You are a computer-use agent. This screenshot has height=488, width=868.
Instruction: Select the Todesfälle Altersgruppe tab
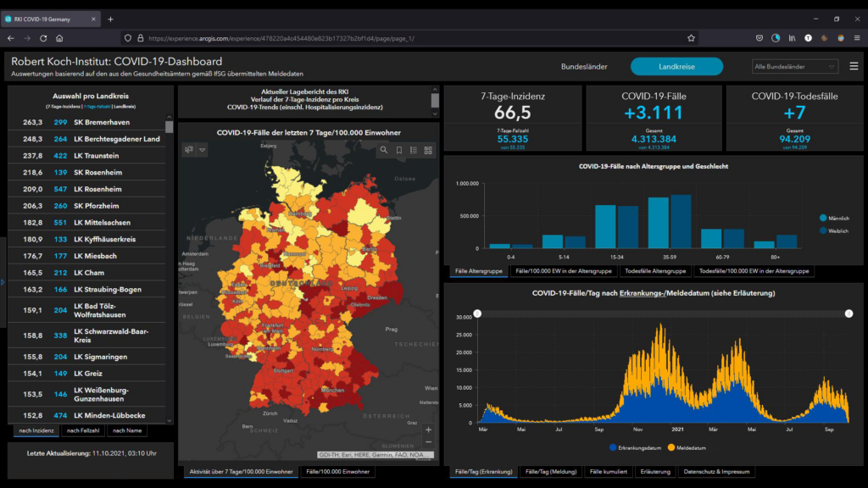coord(655,271)
